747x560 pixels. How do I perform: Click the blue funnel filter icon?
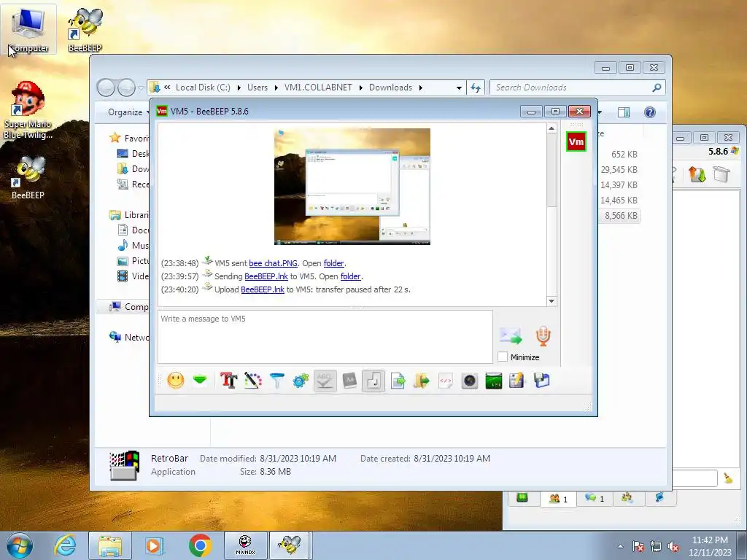(x=276, y=381)
